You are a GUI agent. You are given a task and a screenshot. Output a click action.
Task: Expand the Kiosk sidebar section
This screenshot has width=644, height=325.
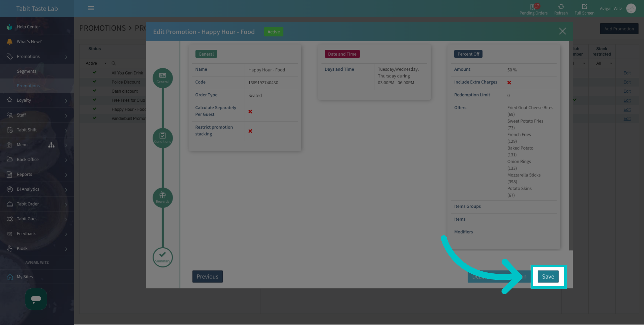pyautogui.click(x=37, y=249)
